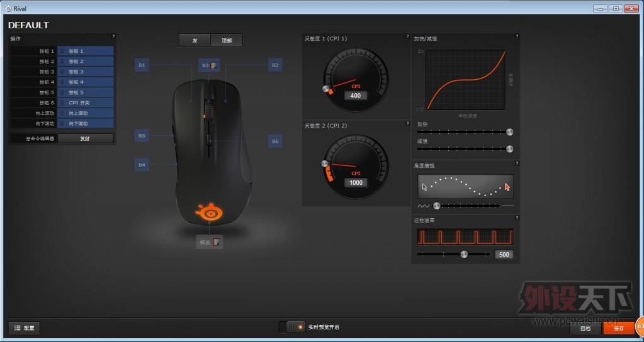Image resolution: width=644 pixels, height=342 pixels.
Task: Toggle the 实时预览开启 live preview switch
Action: pyautogui.click(x=292, y=328)
